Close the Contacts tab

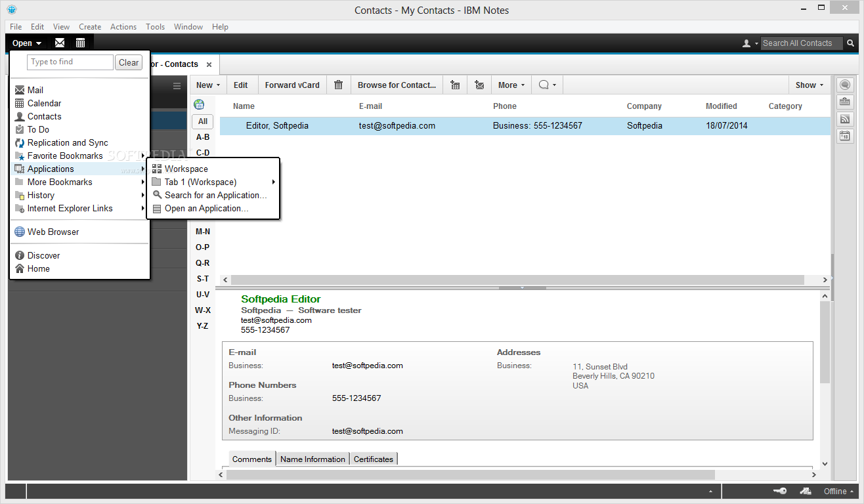(x=209, y=64)
